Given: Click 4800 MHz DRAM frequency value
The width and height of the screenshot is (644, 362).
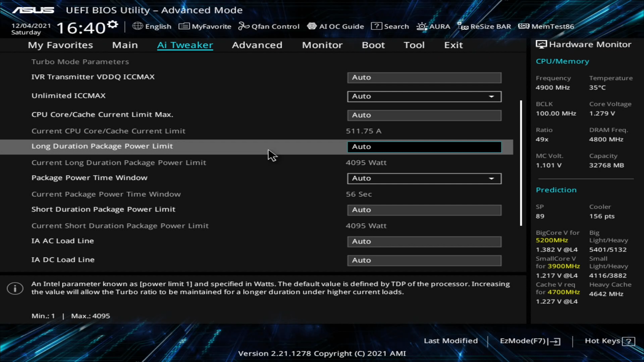Looking at the screenshot, I should (606, 139).
